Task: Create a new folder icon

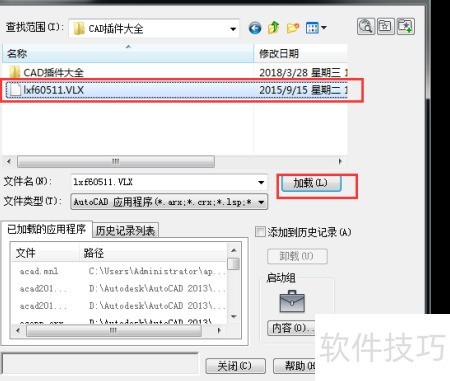Action: point(293,28)
